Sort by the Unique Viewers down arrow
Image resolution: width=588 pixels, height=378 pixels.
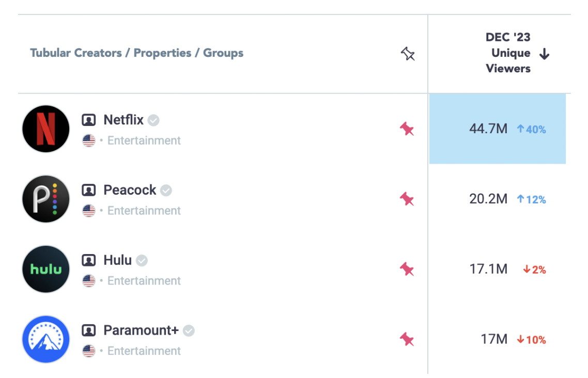coord(545,54)
